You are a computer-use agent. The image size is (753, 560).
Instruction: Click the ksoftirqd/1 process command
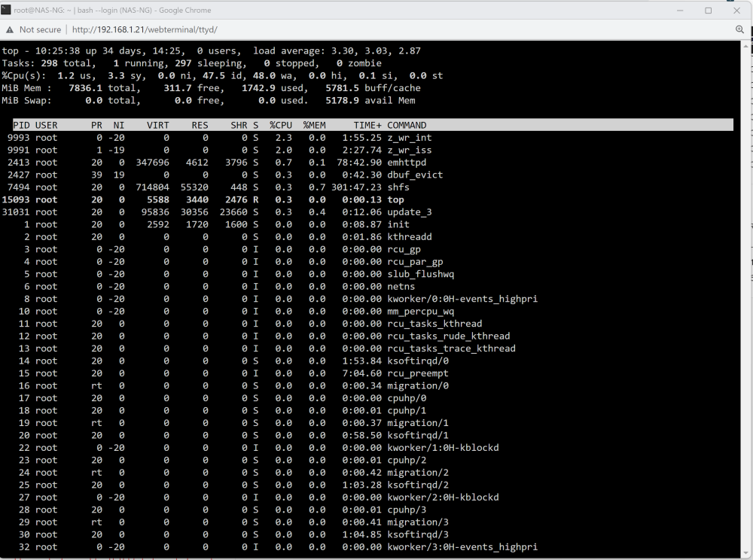(418, 436)
